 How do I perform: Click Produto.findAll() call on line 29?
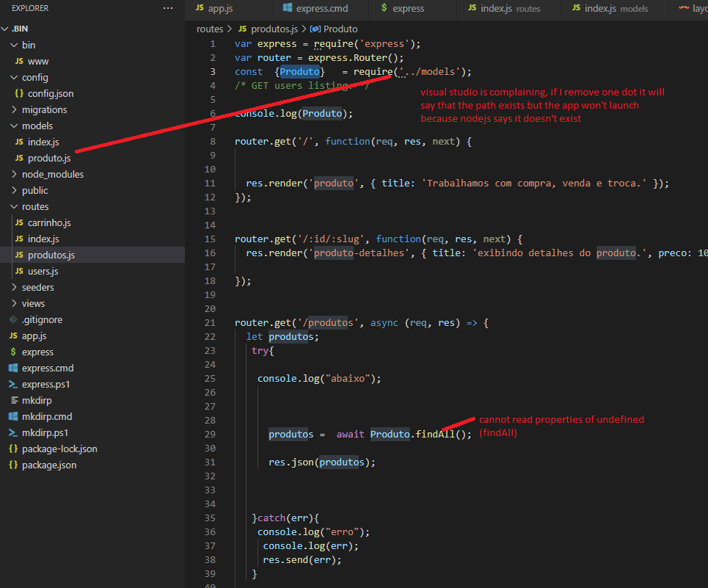tap(421, 435)
